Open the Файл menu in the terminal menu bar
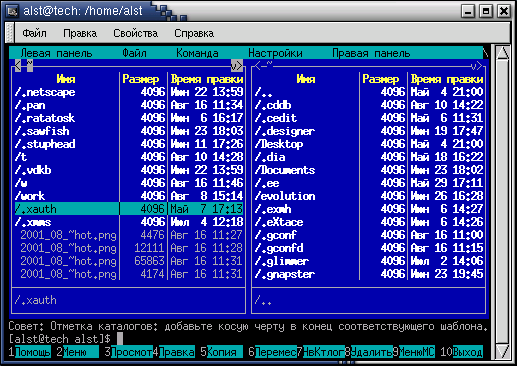The height and width of the screenshot is (366, 517). 34,33
